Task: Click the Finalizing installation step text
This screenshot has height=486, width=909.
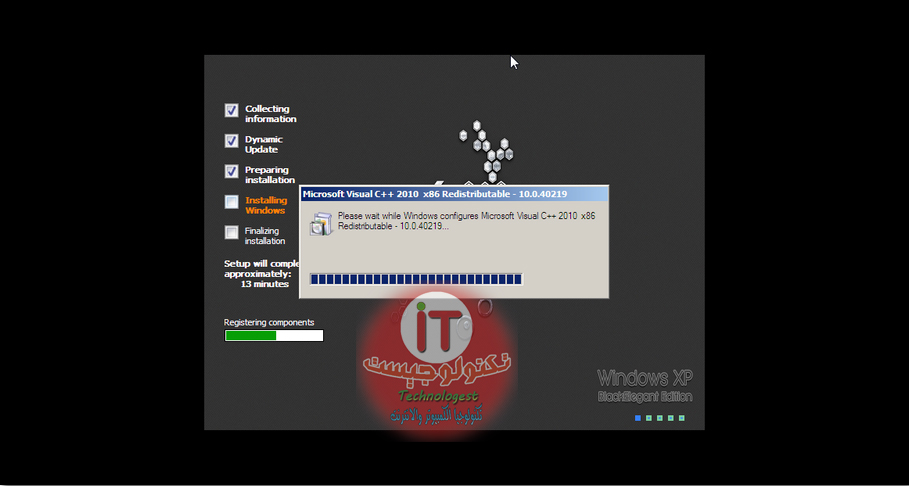Action: [264, 236]
